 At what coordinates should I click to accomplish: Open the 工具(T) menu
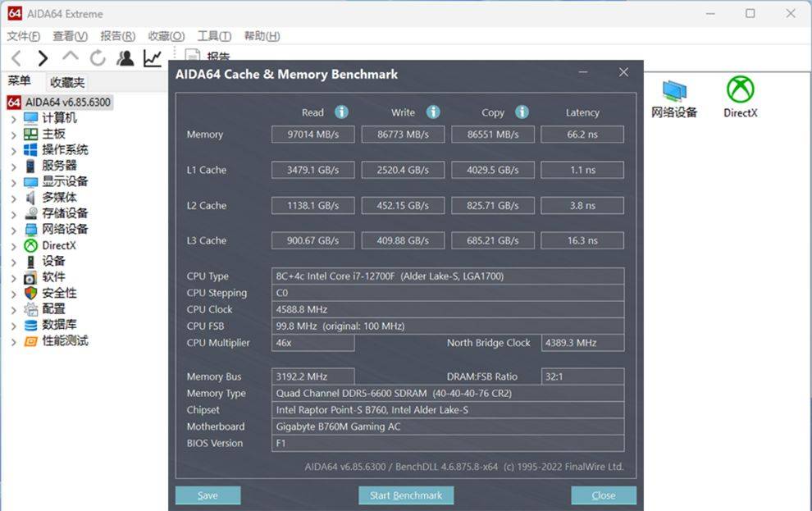pos(214,36)
